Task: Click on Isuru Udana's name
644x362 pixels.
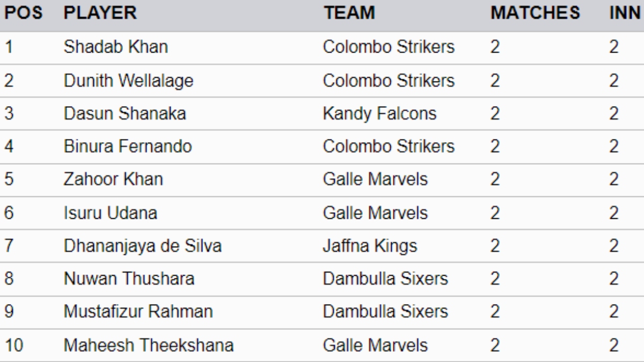Action: point(110,213)
